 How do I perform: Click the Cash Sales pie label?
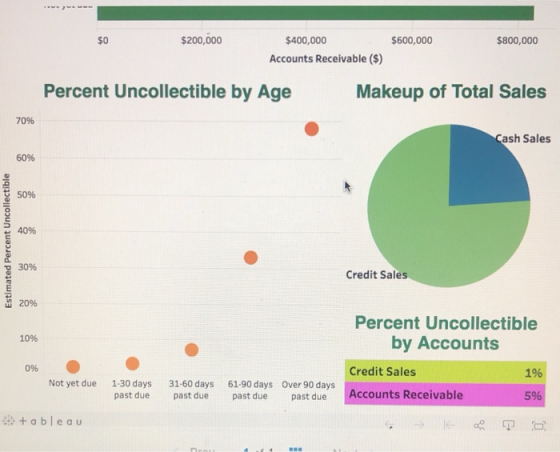(x=523, y=139)
